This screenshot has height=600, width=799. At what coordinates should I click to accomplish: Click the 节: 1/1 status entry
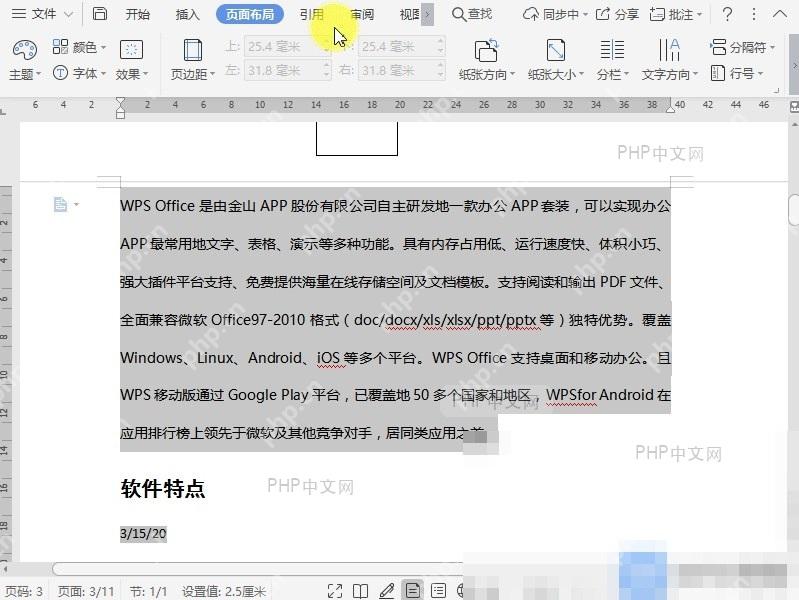[x=148, y=591]
